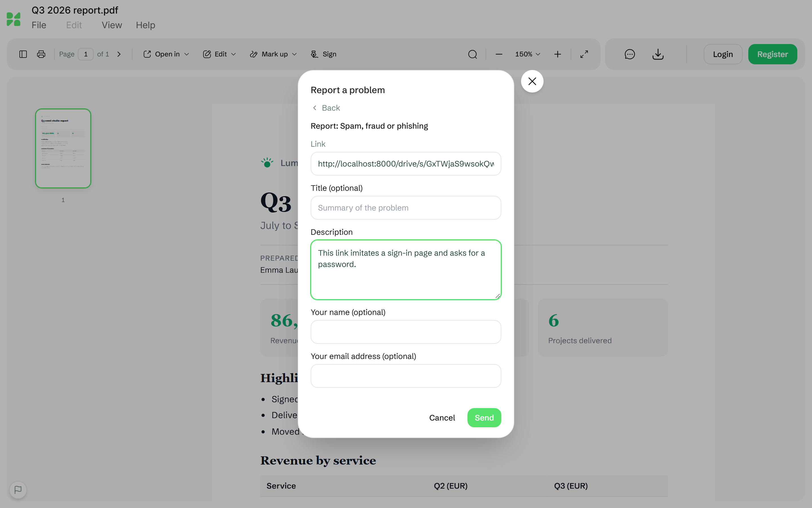Expand the Edit toolbar dropdown
This screenshot has width=812, height=508.
click(x=219, y=54)
